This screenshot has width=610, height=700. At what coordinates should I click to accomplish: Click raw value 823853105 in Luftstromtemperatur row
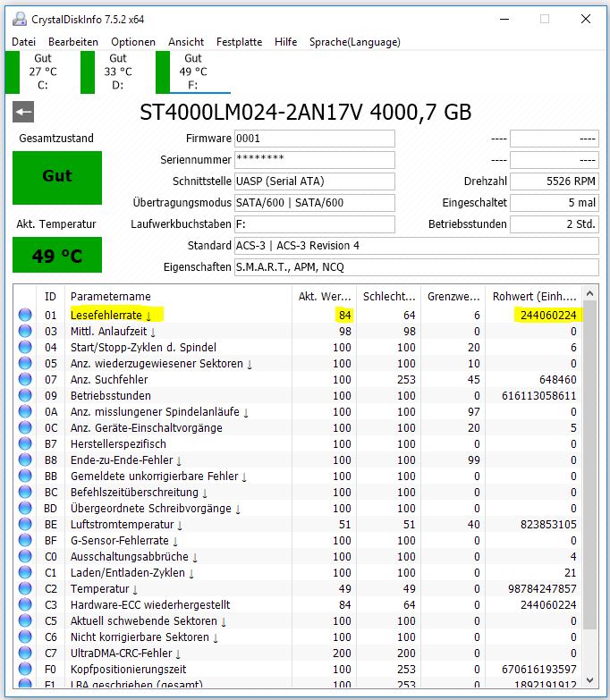pyautogui.click(x=548, y=524)
